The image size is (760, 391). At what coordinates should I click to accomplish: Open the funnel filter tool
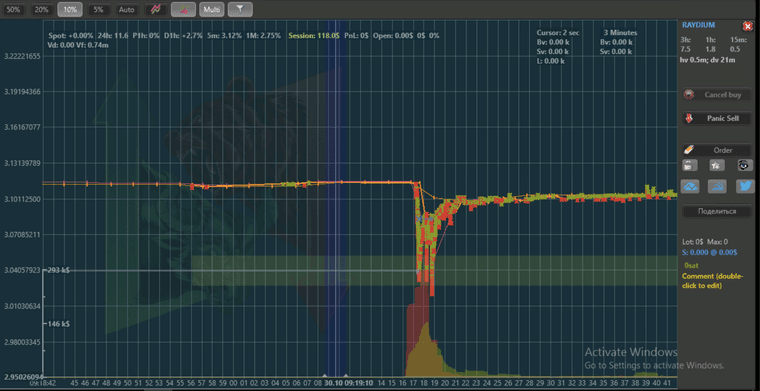tap(240, 9)
